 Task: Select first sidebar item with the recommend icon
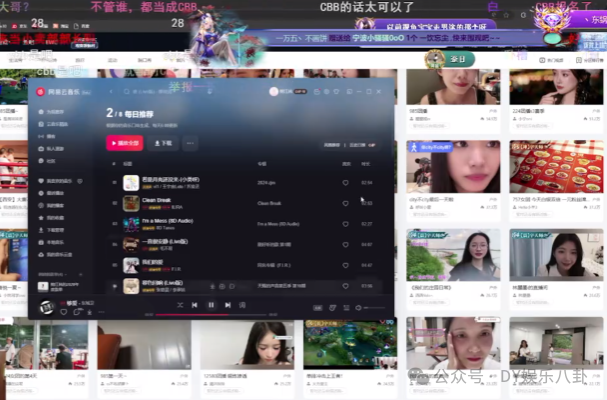51,112
